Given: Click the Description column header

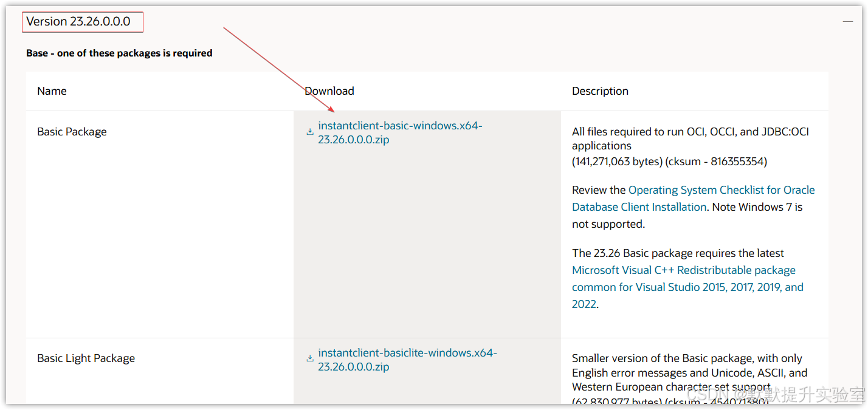Looking at the screenshot, I should tap(600, 91).
